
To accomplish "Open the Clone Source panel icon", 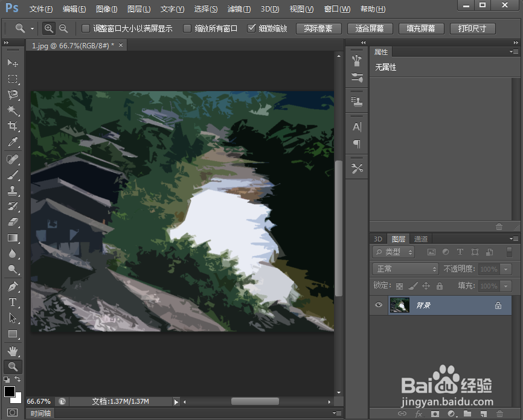I will click(357, 101).
